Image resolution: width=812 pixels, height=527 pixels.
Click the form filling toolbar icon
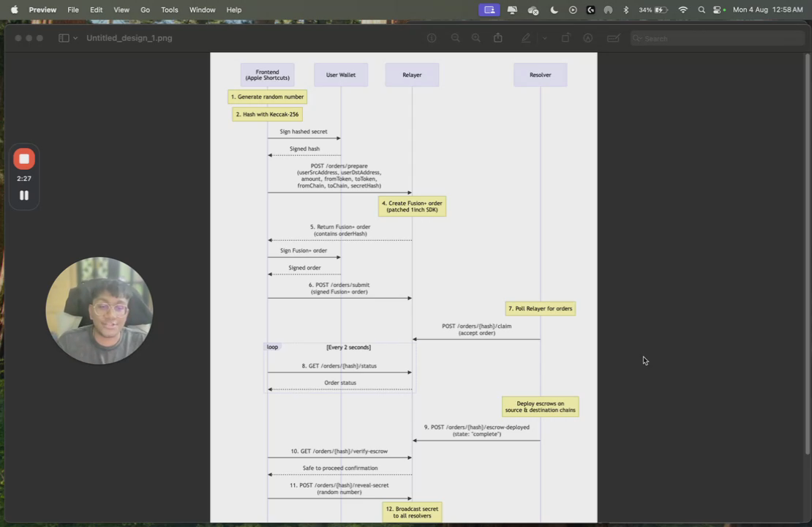click(x=613, y=38)
